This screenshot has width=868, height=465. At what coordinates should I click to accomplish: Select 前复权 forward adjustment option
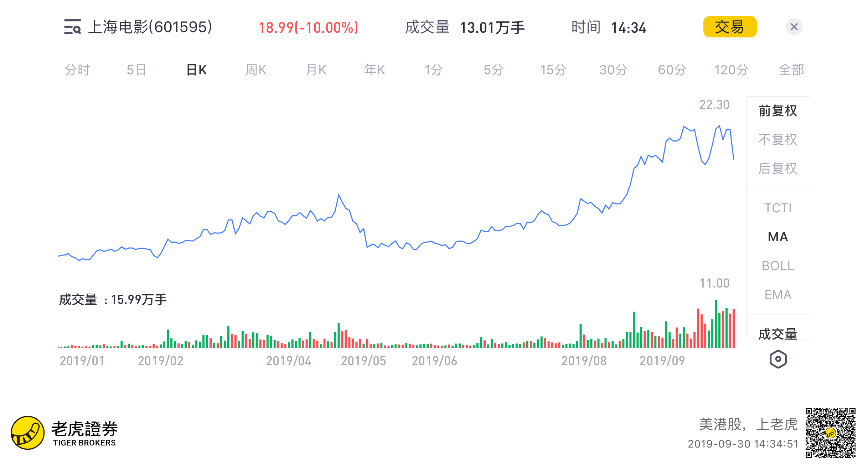777,111
